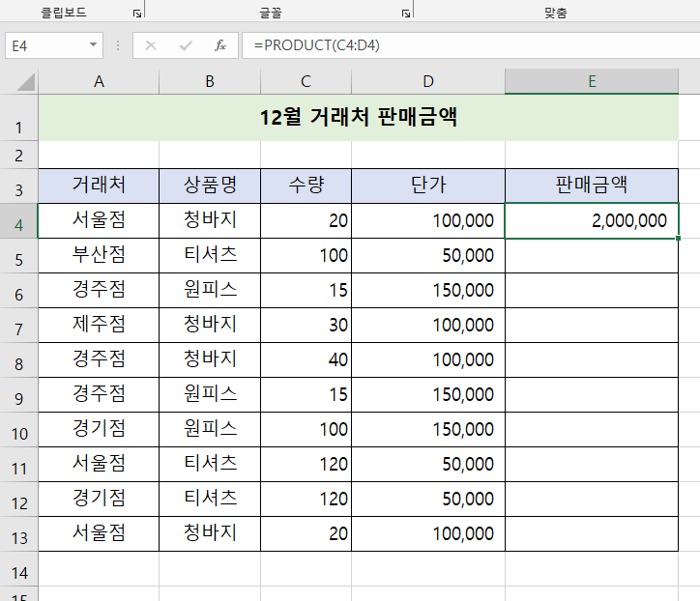
Task: Select column E header
Action: [592, 82]
